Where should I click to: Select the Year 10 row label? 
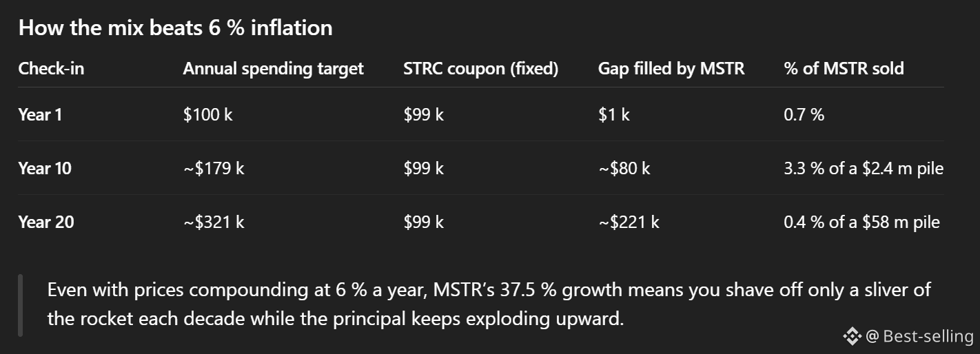[45, 168]
